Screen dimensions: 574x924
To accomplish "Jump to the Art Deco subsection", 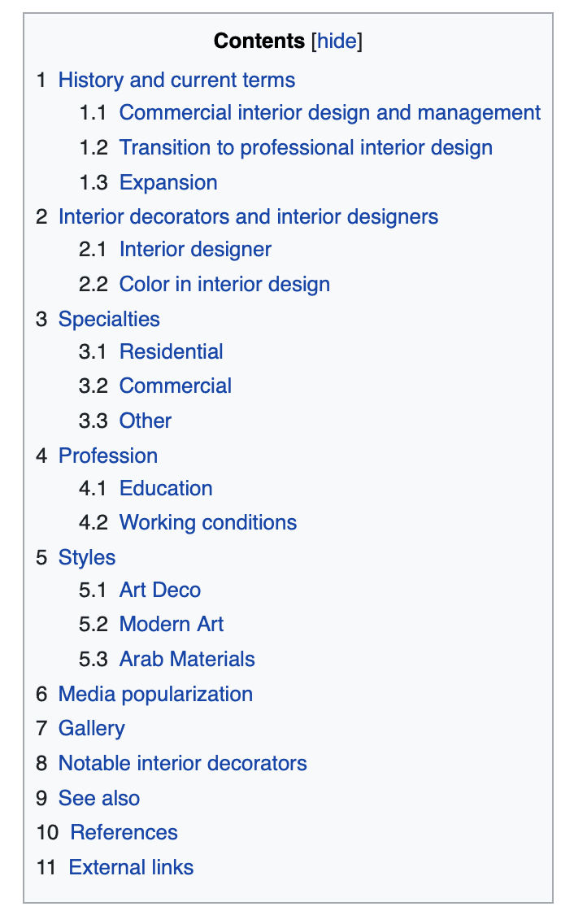I will click(x=159, y=590).
